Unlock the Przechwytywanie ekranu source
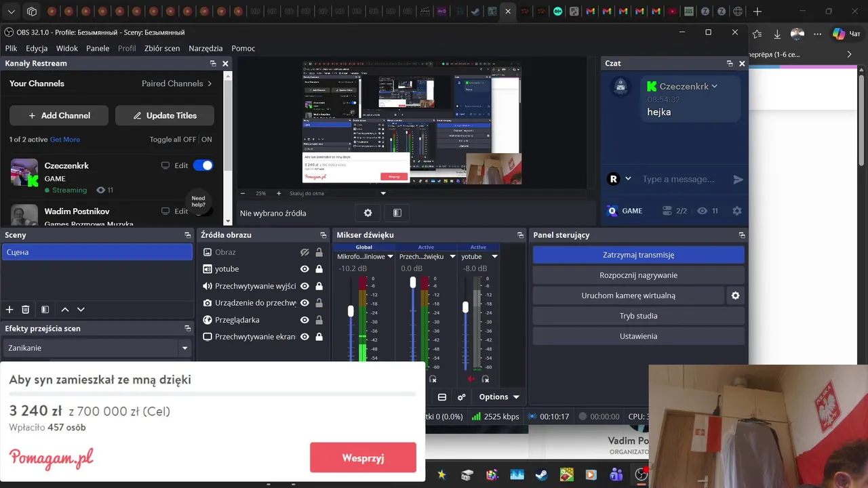Screen dimensions: 868x488 319,337
